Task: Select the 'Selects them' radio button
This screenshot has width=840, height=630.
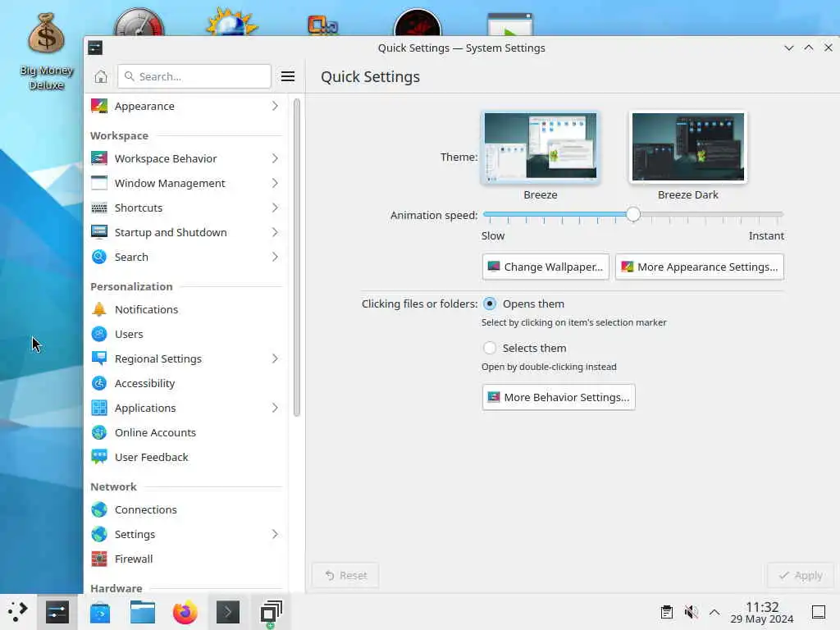Action: point(490,348)
